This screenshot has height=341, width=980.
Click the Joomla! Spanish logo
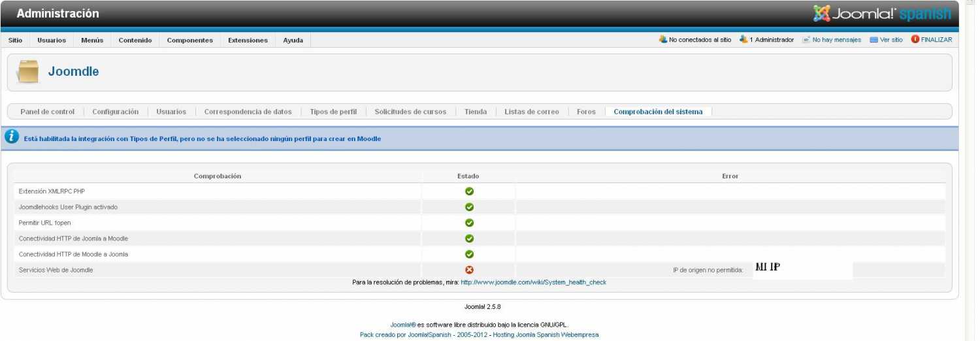(881, 14)
